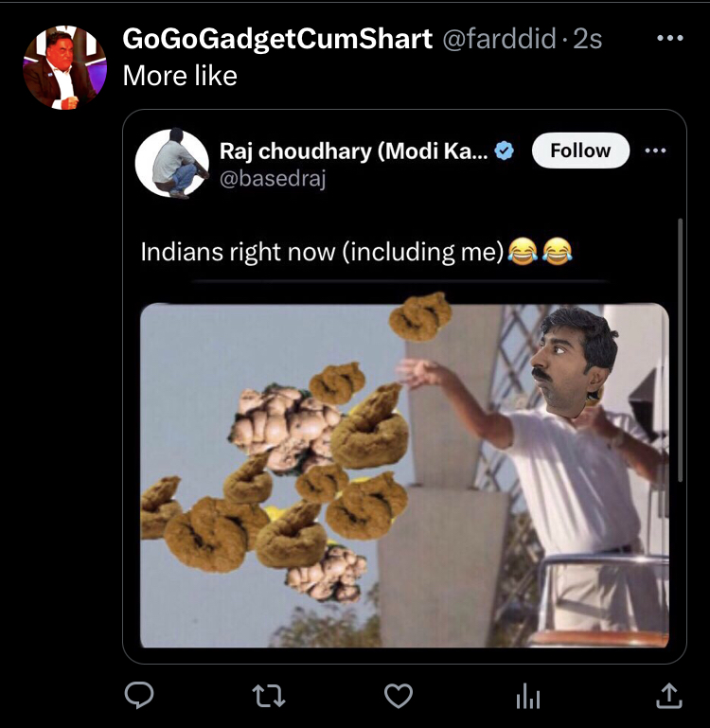Follow Raj choudhary with Follow button
710x728 pixels.
[x=580, y=151]
